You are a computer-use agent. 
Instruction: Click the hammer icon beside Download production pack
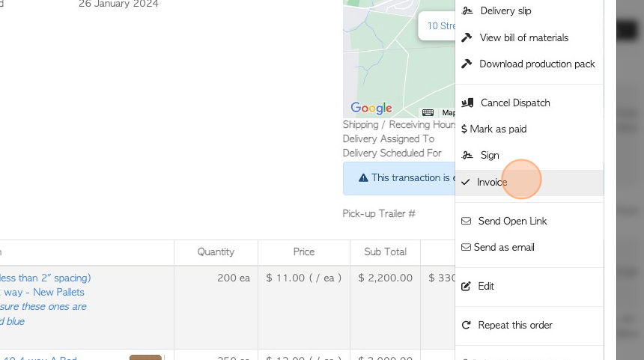[x=467, y=64]
